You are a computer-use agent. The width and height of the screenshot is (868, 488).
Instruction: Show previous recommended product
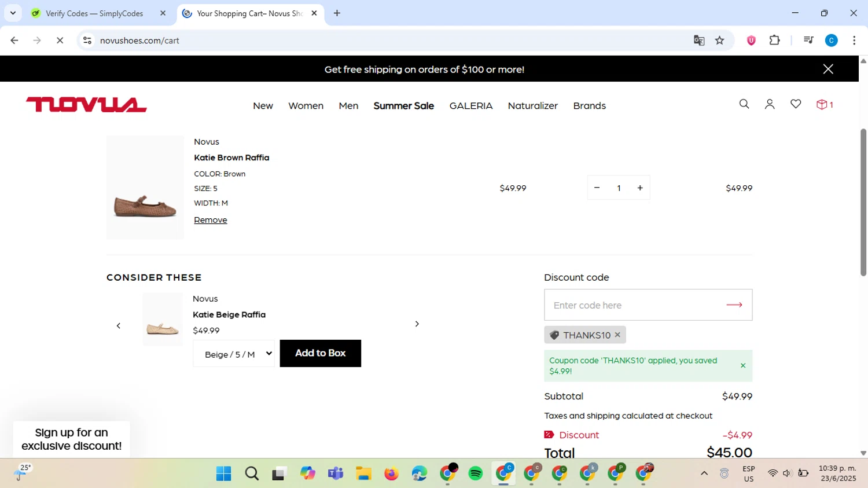[x=119, y=326]
